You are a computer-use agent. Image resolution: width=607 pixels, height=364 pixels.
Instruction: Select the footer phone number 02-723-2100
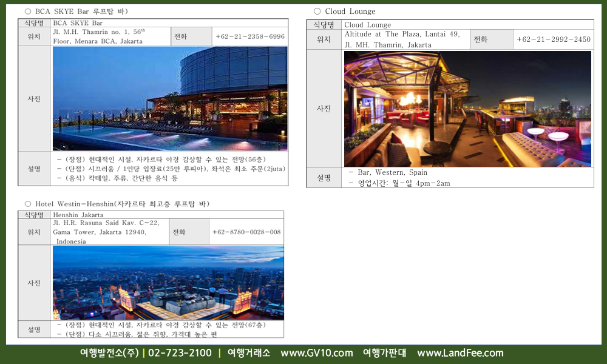tap(180, 353)
